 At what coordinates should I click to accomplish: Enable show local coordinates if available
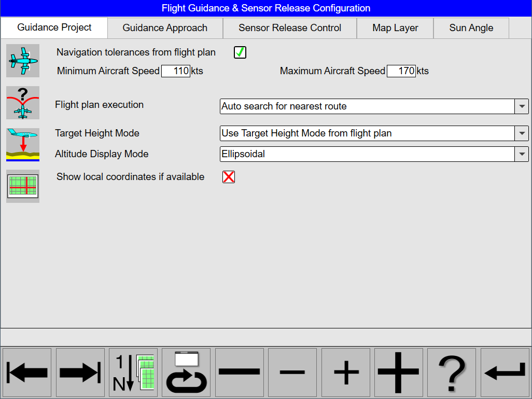[x=228, y=177]
